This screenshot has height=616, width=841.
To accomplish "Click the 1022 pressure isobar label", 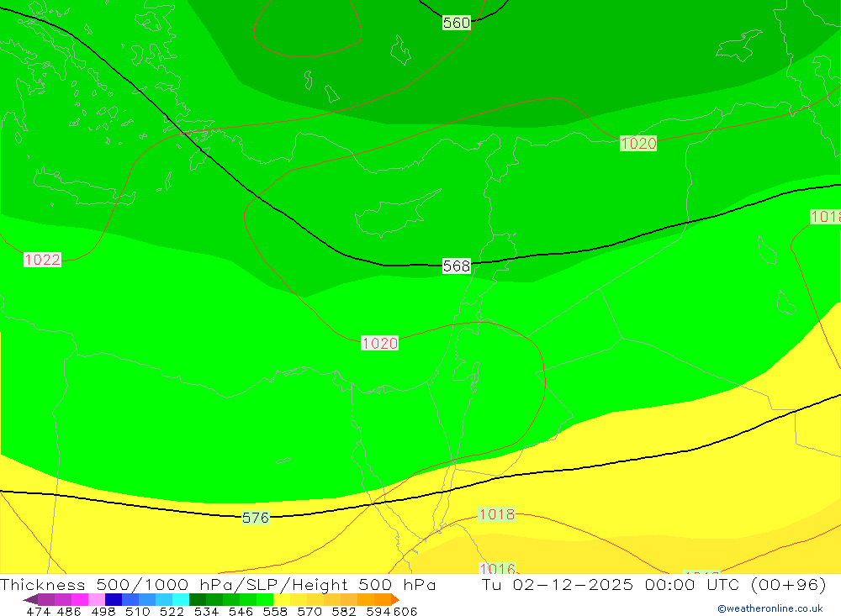I will 42,260.
